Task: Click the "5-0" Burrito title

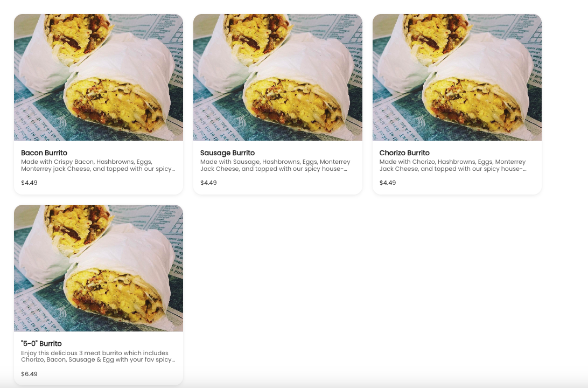Action: pyautogui.click(x=41, y=343)
